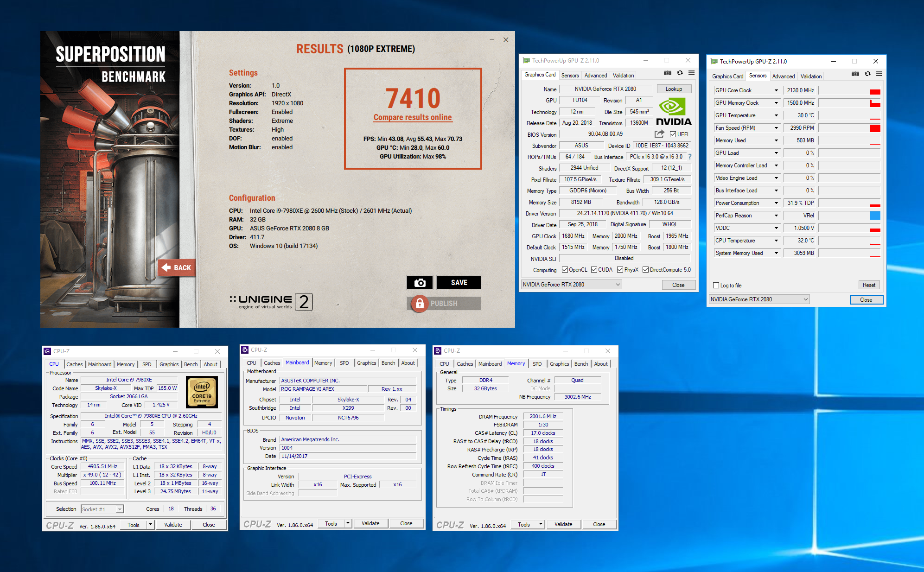Open the Caches tab in CPU-Z CPU window
The width and height of the screenshot is (924, 572).
coord(74,364)
